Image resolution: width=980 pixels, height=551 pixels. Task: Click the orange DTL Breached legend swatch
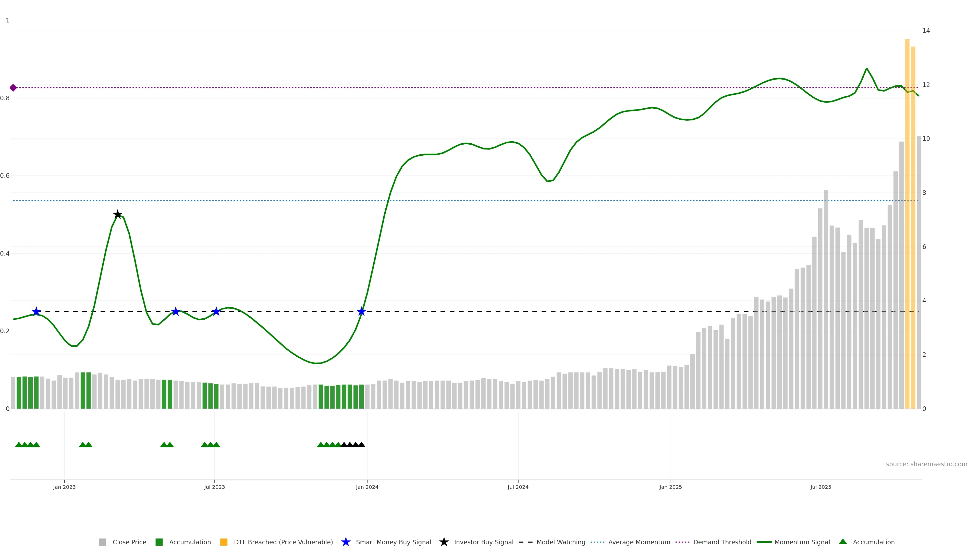pos(224,542)
